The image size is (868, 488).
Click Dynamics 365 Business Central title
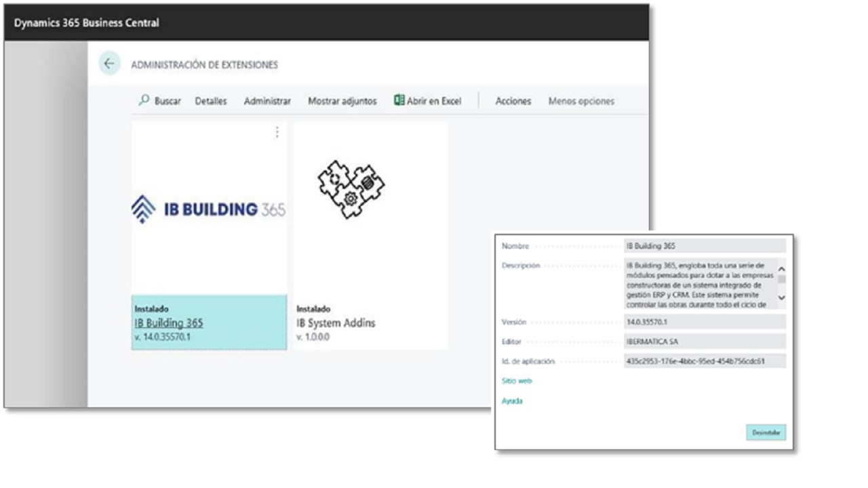click(x=86, y=22)
